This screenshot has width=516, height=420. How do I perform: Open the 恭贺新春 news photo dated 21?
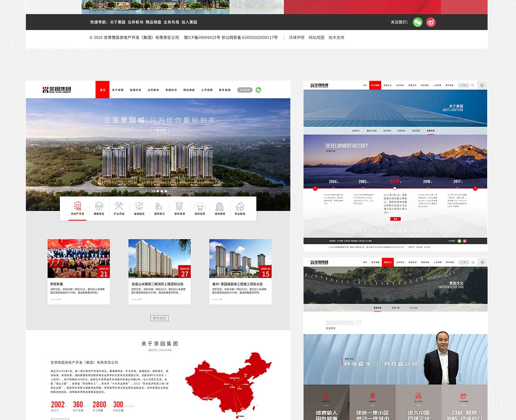79,259
